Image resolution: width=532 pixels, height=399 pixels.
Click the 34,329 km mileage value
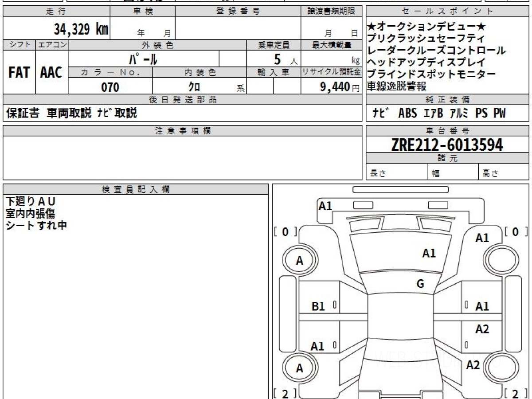click(81, 29)
